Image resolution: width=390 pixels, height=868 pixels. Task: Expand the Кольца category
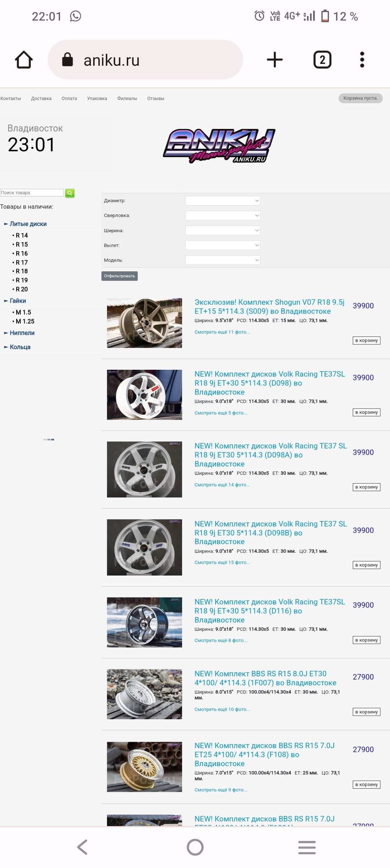pos(20,347)
